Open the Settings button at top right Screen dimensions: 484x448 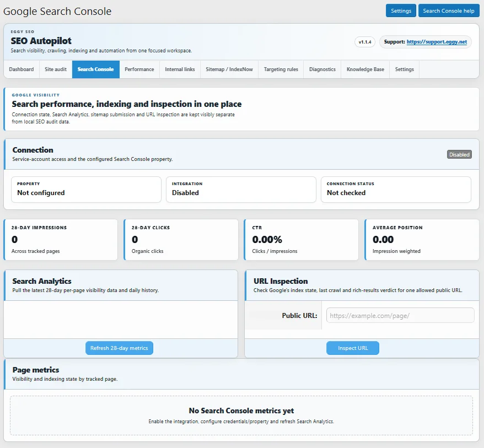tap(401, 11)
